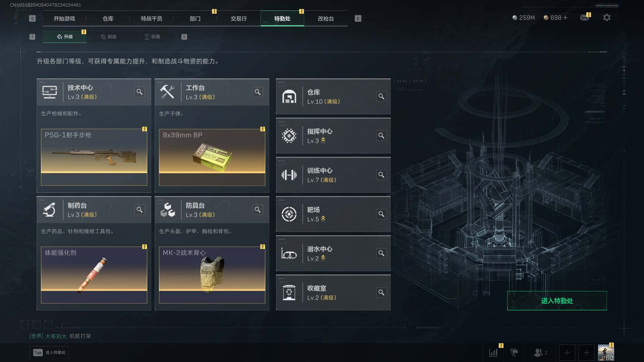Open the statistics bar chart icon
The image size is (644, 362).
[x=493, y=353]
